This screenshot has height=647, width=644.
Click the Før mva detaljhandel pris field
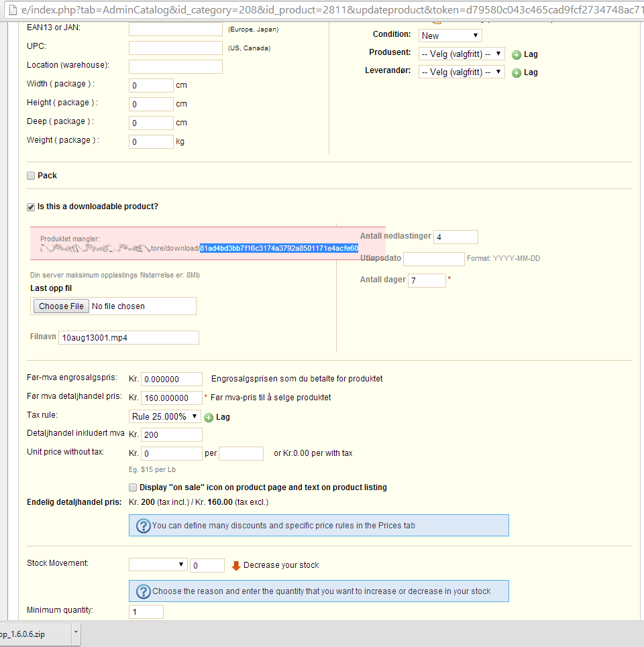click(x=172, y=398)
